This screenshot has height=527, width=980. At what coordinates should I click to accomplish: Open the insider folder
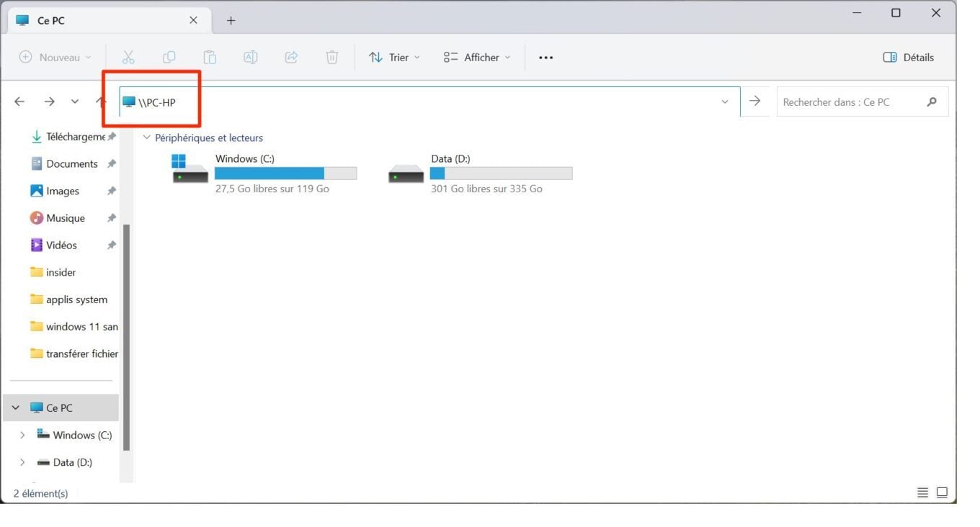[53, 272]
